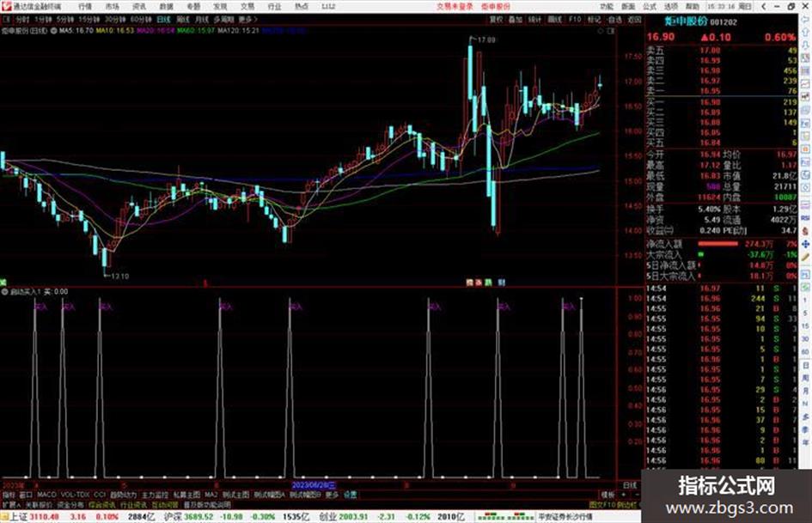Click the 净流入额 red bar

coord(717,243)
